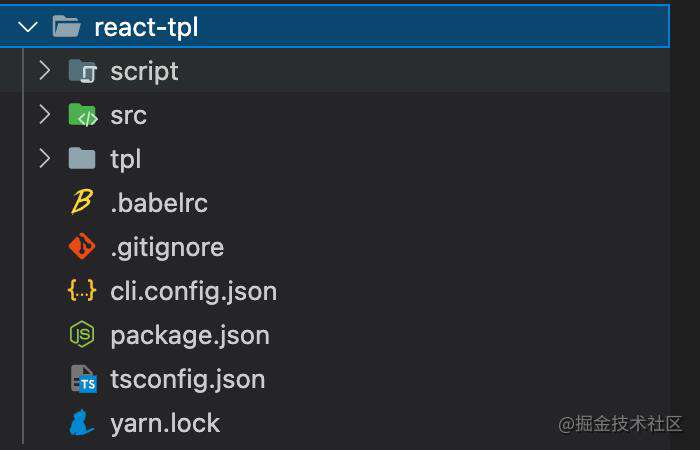The height and width of the screenshot is (450, 700).
Task: Expand the script folder arrow
Action: coord(45,71)
